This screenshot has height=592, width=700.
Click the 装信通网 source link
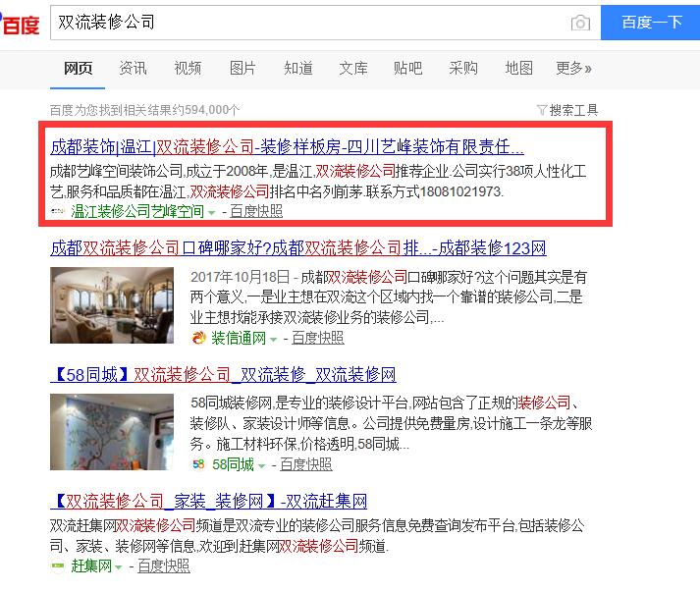pyautogui.click(x=239, y=338)
